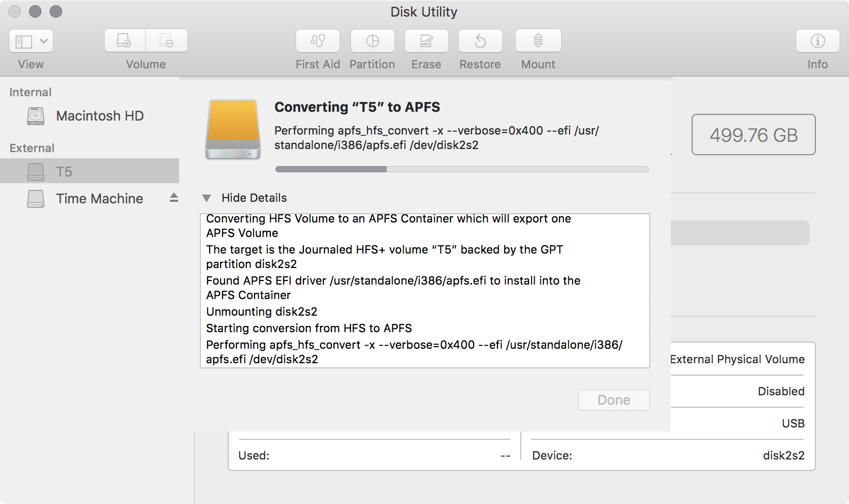Click the Macintosh HD disk icon
The width and height of the screenshot is (849, 504).
click(36, 116)
